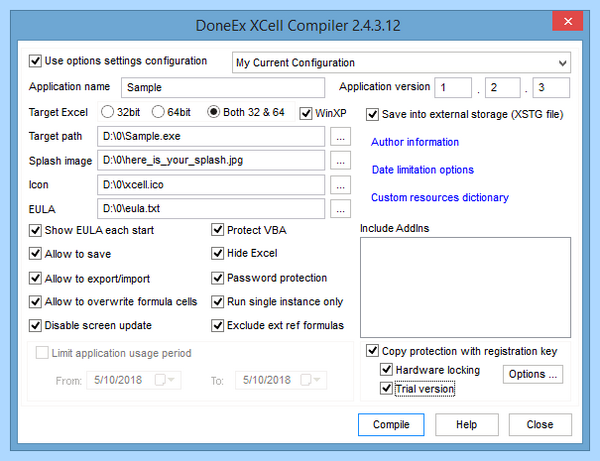Click Icon path input field
Screen dimensions: 600x461
(211, 185)
